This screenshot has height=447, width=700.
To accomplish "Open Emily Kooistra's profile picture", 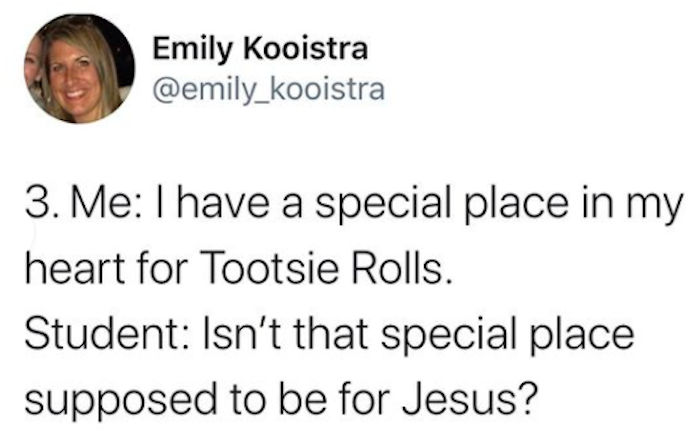I will click(x=79, y=68).
